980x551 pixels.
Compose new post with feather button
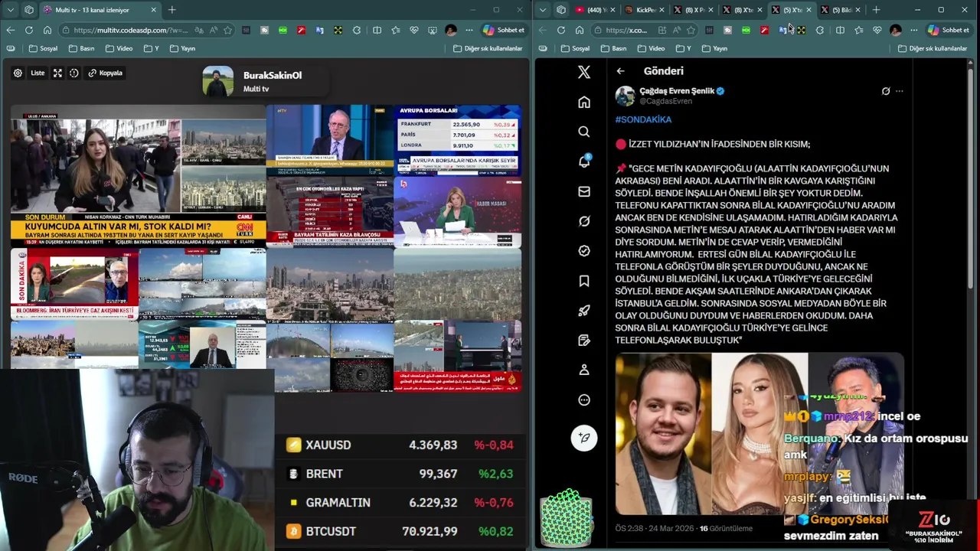(584, 438)
